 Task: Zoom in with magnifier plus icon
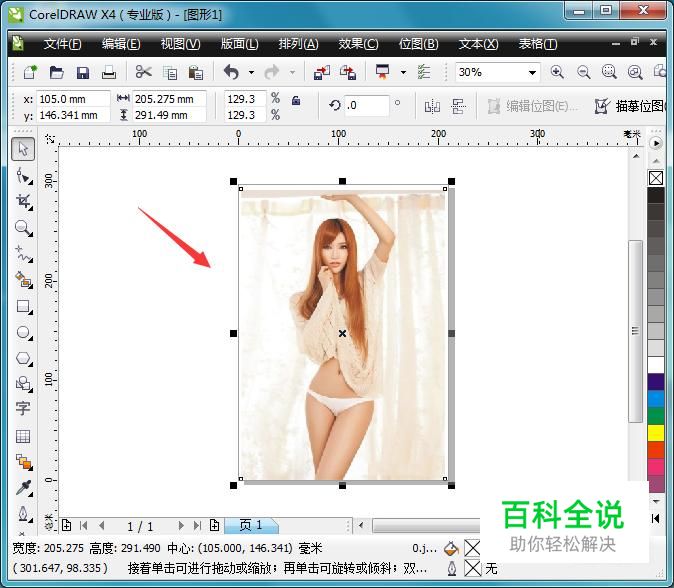point(557,72)
